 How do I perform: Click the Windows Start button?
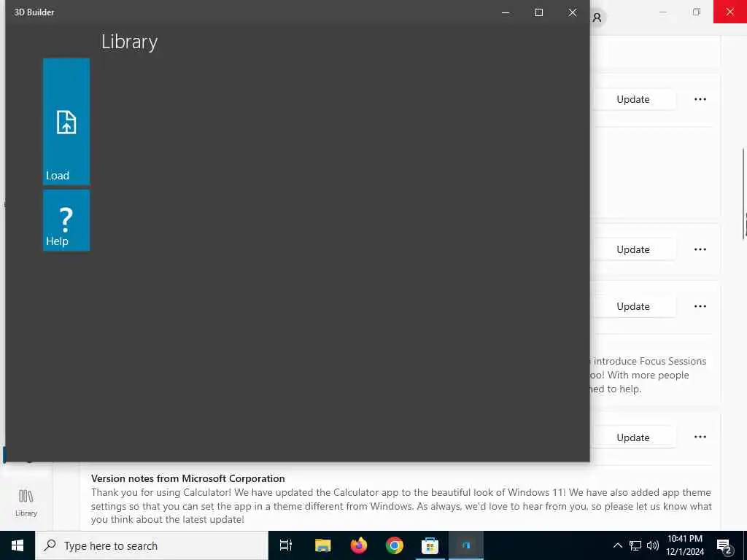pyautogui.click(x=18, y=545)
